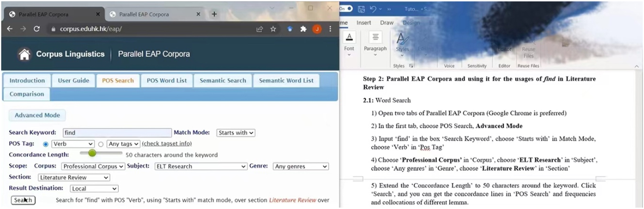
Task: Toggle Word AutoSave switch
Action: (345, 9)
